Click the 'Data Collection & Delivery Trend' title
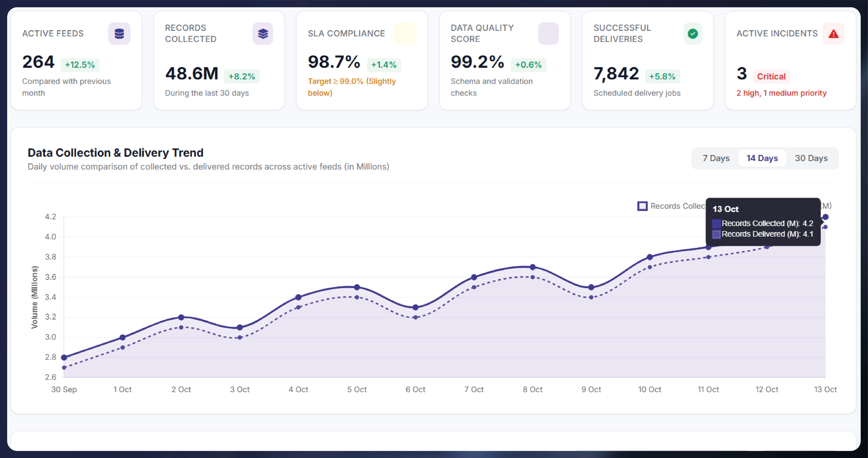The width and height of the screenshot is (868, 458). click(116, 153)
